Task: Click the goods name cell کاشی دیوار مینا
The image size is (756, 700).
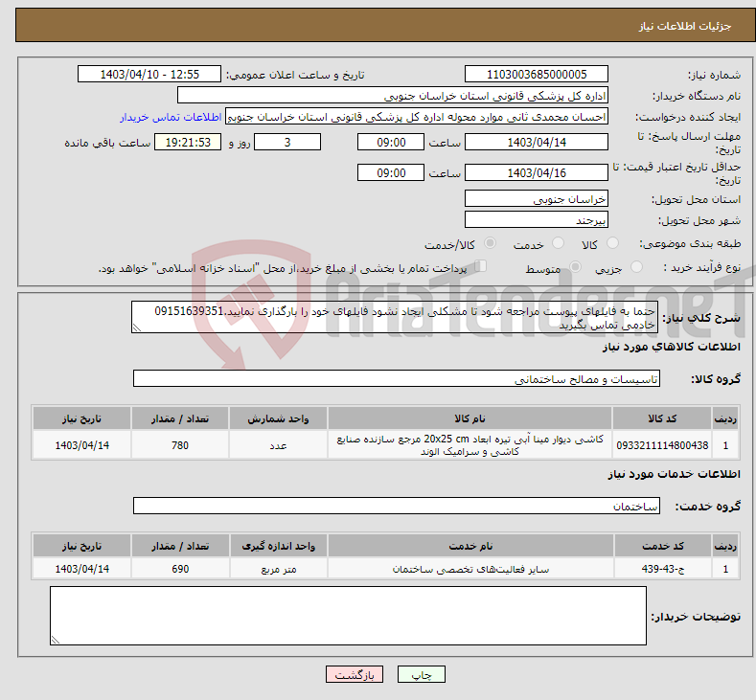Action: (470, 445)
